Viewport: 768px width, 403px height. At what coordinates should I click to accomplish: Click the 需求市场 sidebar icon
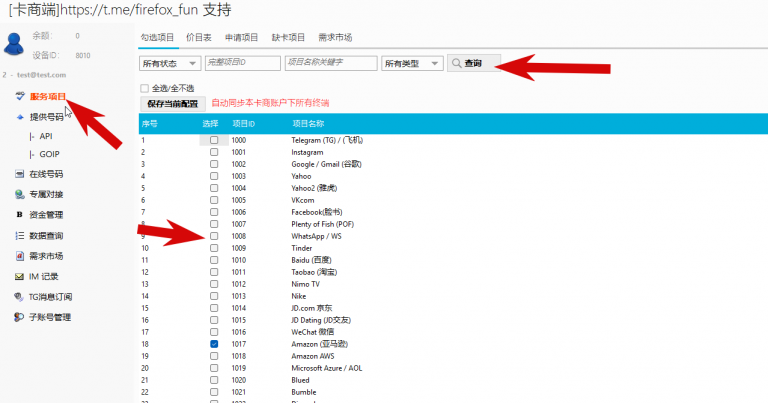coord(19,256)
